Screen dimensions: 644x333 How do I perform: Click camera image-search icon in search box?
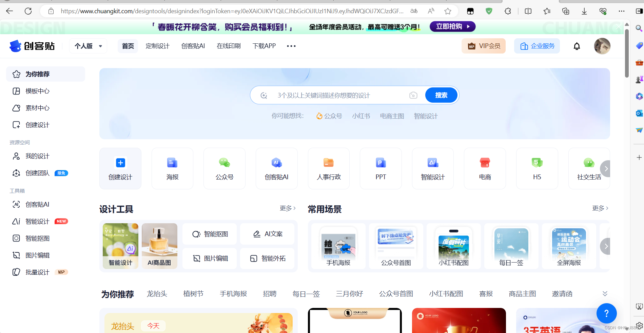tap(413, 95)
